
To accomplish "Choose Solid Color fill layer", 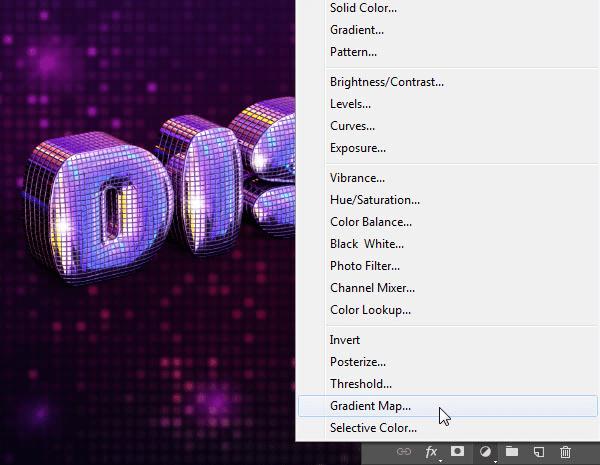I will (363, 8).
